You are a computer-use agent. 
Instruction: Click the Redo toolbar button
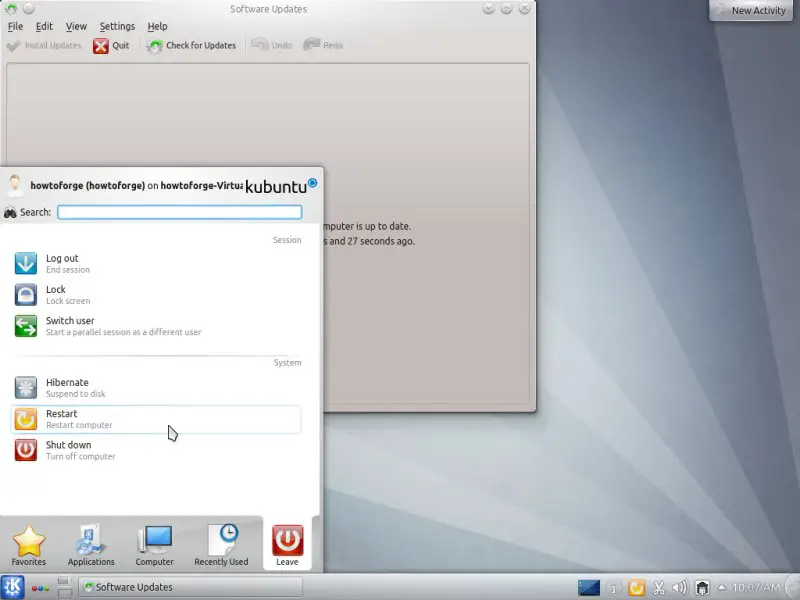tap(323, 45)
